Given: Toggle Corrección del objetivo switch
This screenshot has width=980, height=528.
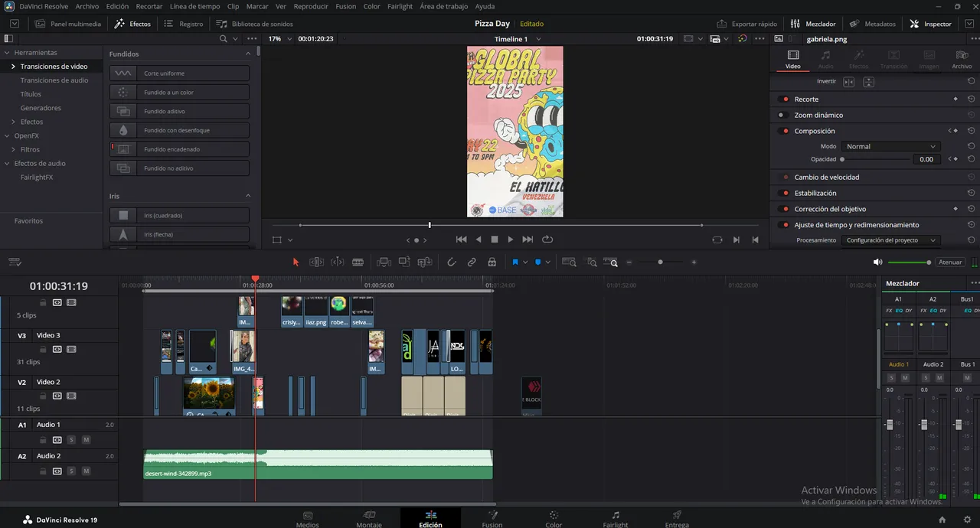Looking at the screenshot, I should pos(784,209).
